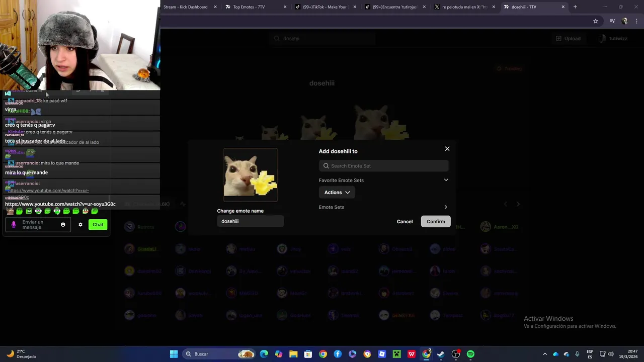Click the 7TV search box with dosehiii
644x362 pixels.
coord(322,39)
